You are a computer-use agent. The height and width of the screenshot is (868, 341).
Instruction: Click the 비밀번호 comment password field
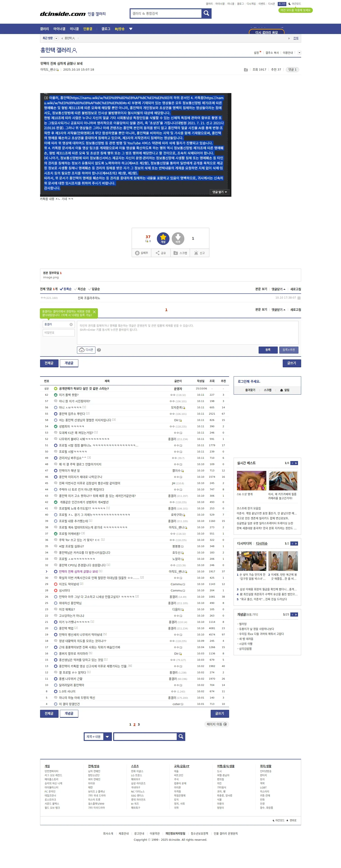[x=59, y=333]
